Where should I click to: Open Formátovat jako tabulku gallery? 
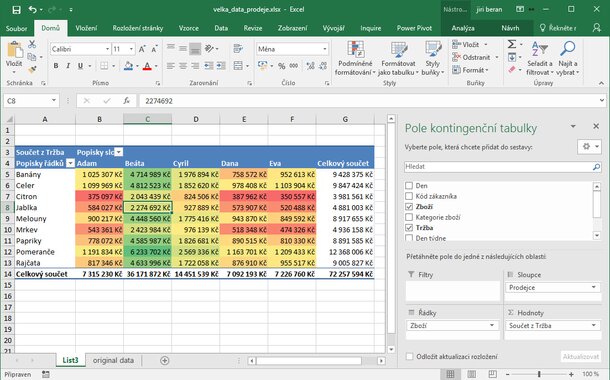click(x=398, y=58)
